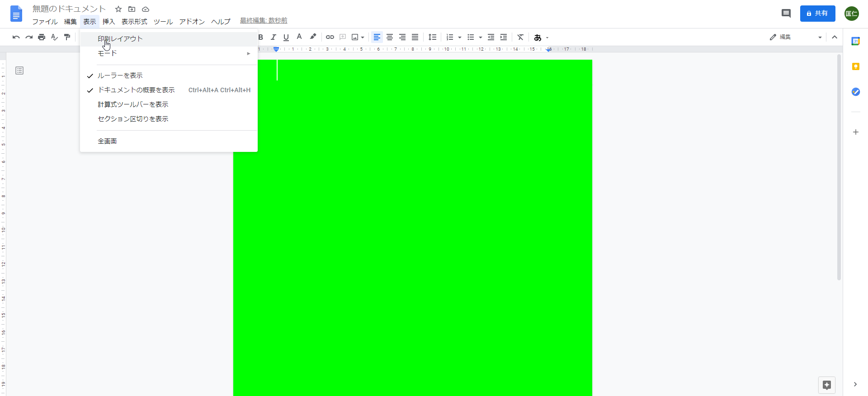Toggle bold formatting
The height and width of the screenshot is (396, 868).
pos(261,37)
